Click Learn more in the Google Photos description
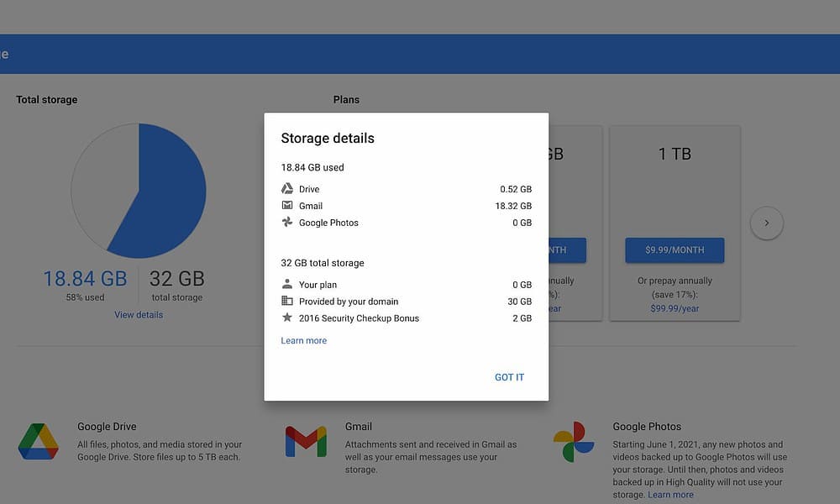The height and width of the screenshot is (504, 840). pos(670,494)
